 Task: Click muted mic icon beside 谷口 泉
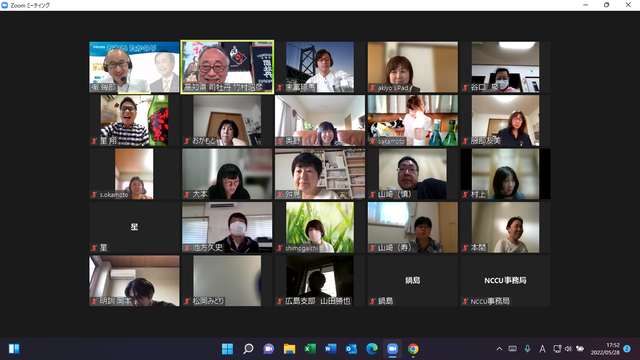(x=465, y=88)
